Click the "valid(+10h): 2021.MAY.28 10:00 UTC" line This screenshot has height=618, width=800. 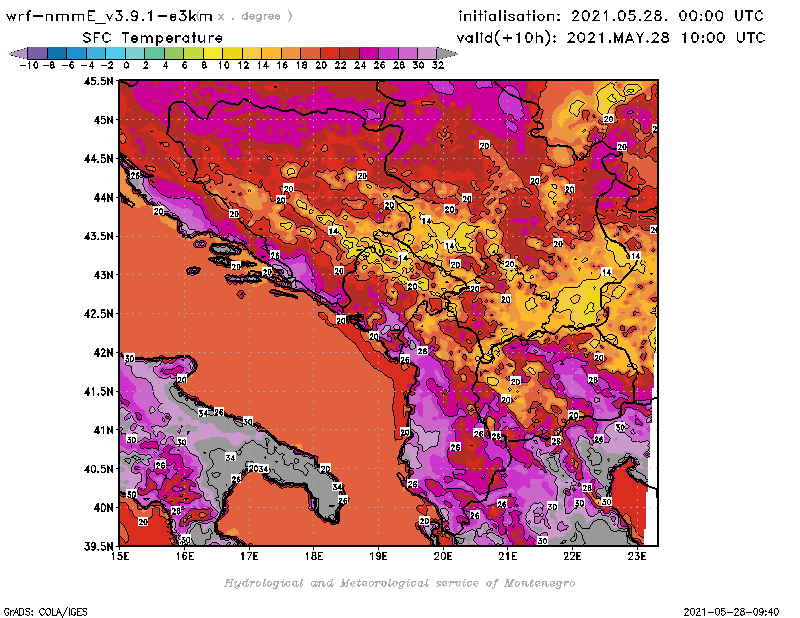tap(611, 38)
